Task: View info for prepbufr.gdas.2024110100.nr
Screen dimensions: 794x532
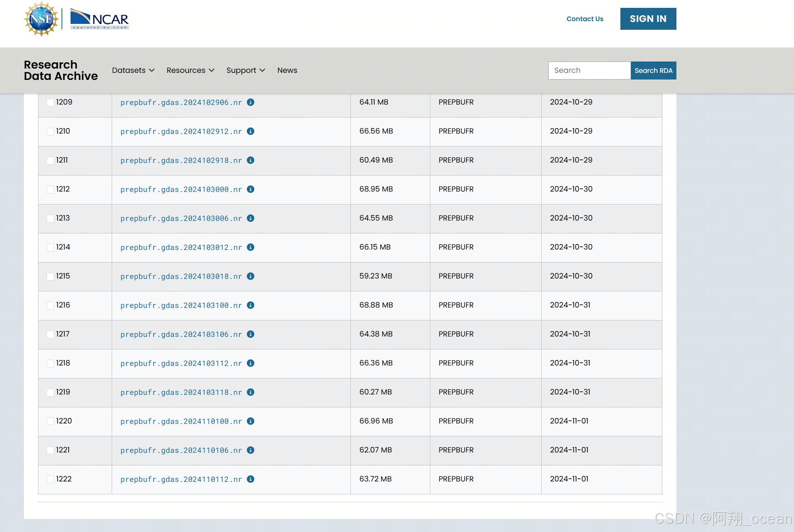Action: [x=250, y=421]
